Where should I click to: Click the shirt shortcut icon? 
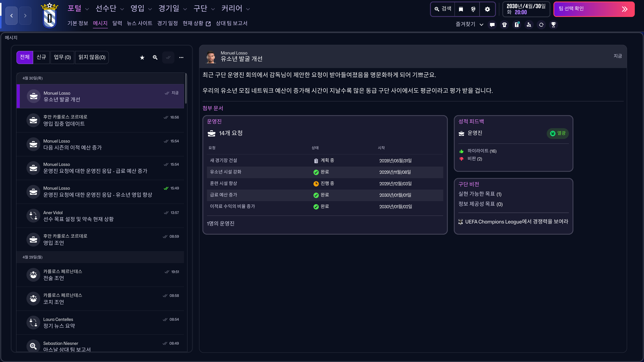tap(504, 24)
